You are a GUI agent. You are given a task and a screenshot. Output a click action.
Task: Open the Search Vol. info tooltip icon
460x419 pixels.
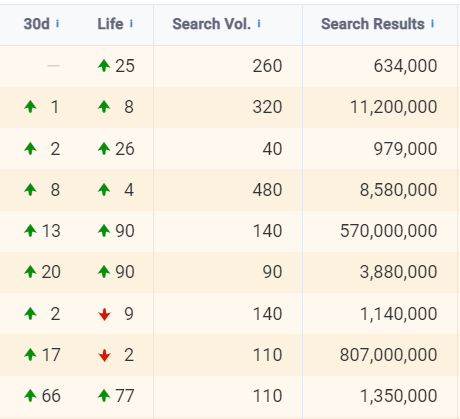[x=259, y=24]
